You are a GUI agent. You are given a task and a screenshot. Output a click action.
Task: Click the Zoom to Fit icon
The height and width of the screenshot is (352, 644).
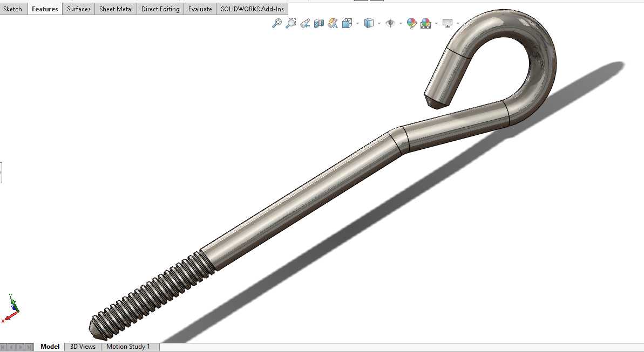tap(277, 23)
